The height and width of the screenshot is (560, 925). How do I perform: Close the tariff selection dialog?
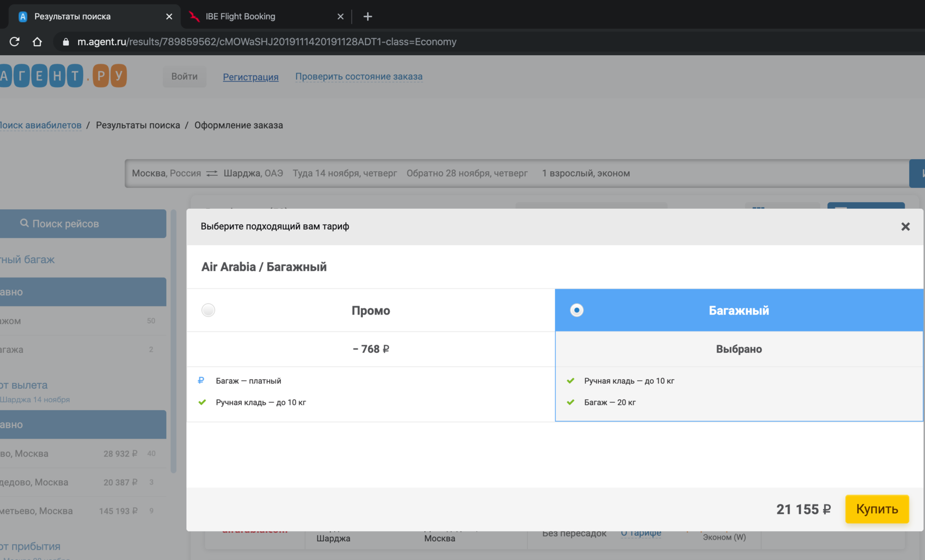pyautogui.click(x=905, y=226)
